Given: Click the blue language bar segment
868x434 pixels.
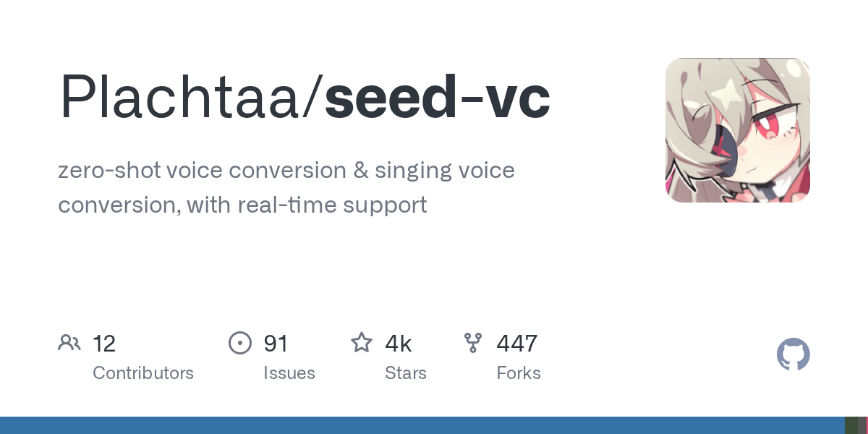Looking at the screenshot, I should (420, 425).
